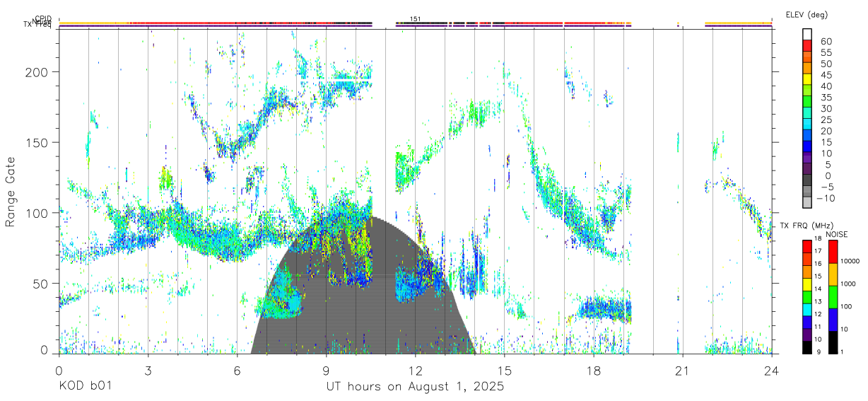Click the white top swatch of ELEV colorbar
The height and width of the screenshot is (401, 868).
tap(807, 34)
